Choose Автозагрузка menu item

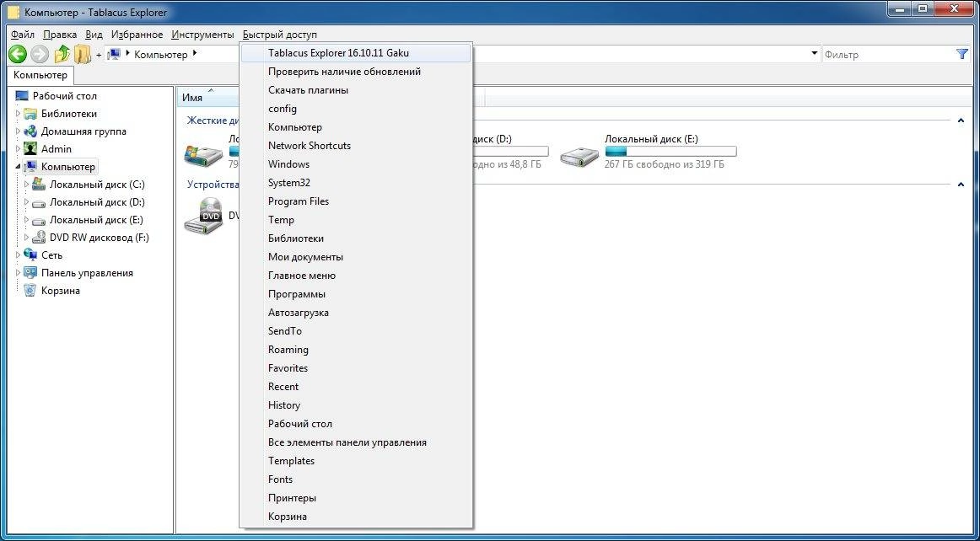[355, 313]
